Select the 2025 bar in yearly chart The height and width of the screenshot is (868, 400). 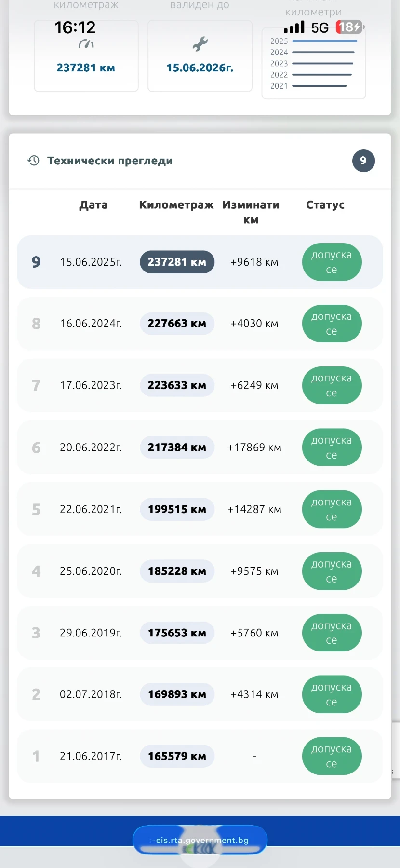324,41
